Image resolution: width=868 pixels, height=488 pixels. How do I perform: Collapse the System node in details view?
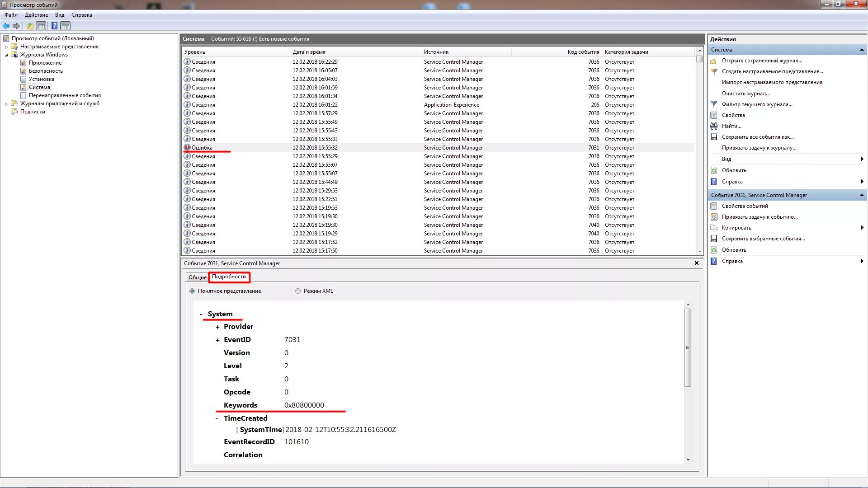pos(201,314)
